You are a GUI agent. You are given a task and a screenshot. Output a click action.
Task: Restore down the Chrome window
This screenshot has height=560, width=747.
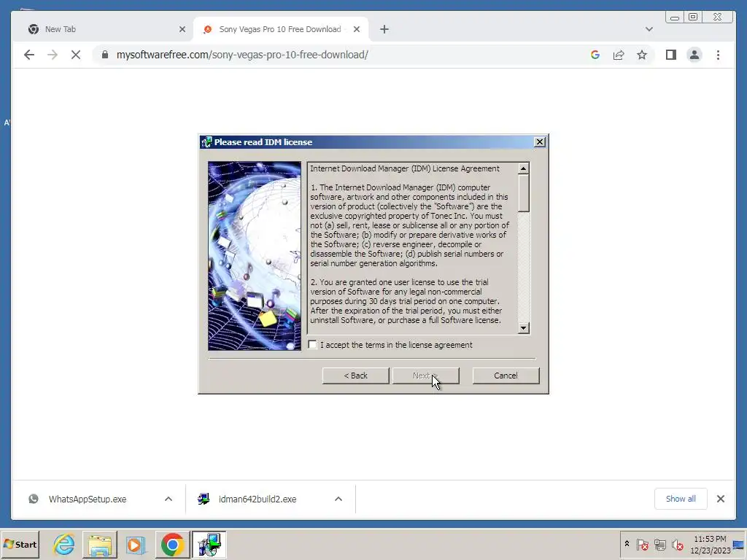coord(693,17)
